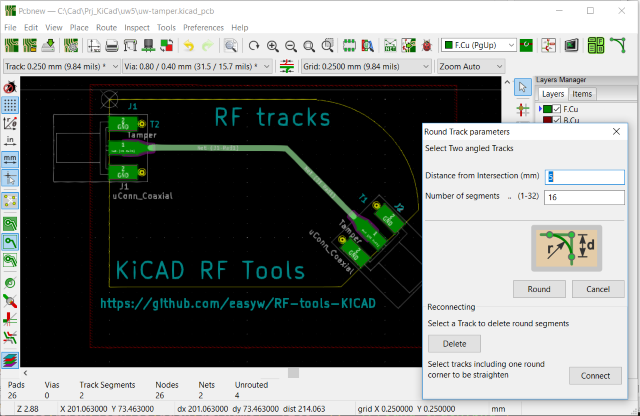The width and height of the screenshot is (640, 416).
Task: Open the Route menu
Action: point(106,27)
